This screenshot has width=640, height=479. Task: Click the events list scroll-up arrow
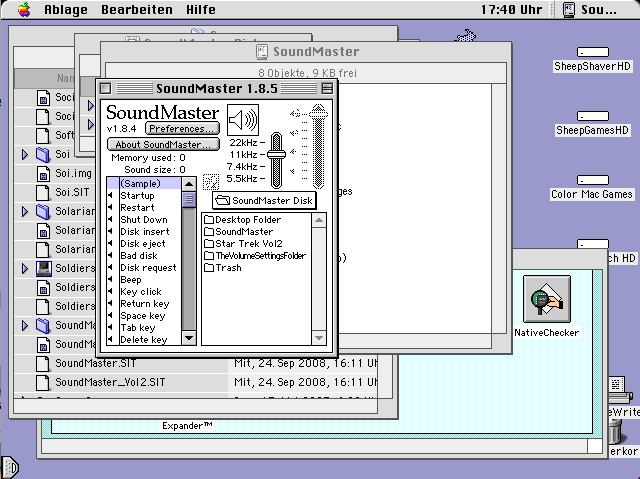(189, 184)
